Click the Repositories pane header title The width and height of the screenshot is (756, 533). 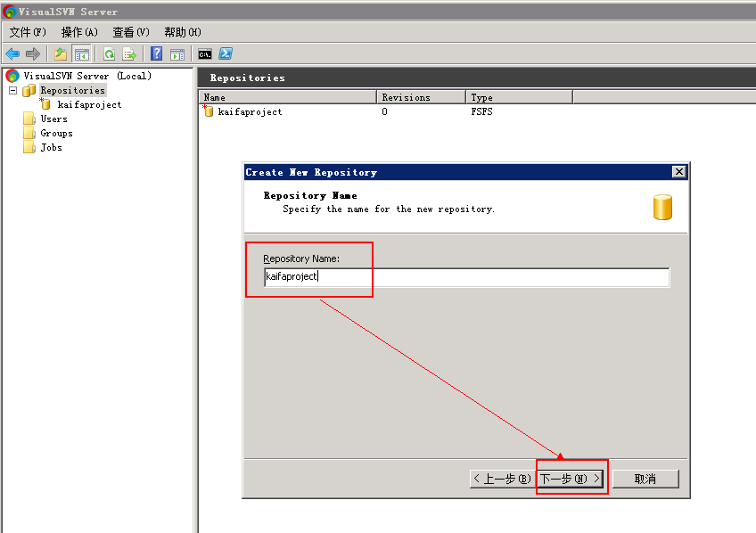pyautogui.click(x=247, y=78)
